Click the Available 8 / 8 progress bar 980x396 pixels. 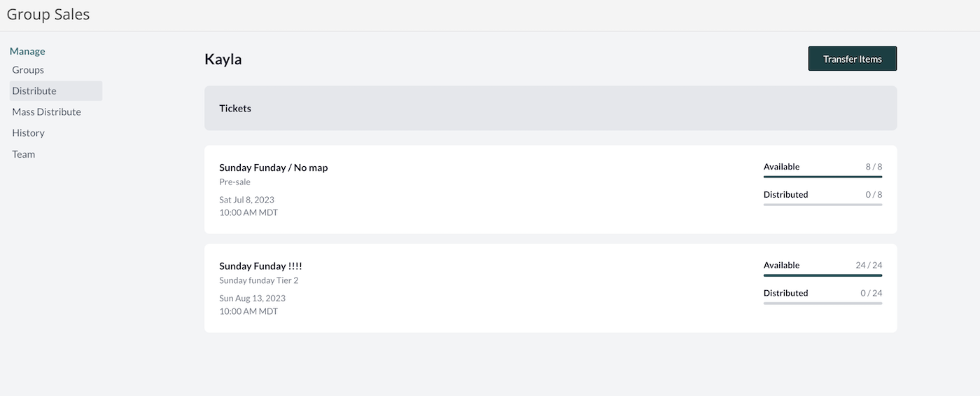click(x=822, y=177)
